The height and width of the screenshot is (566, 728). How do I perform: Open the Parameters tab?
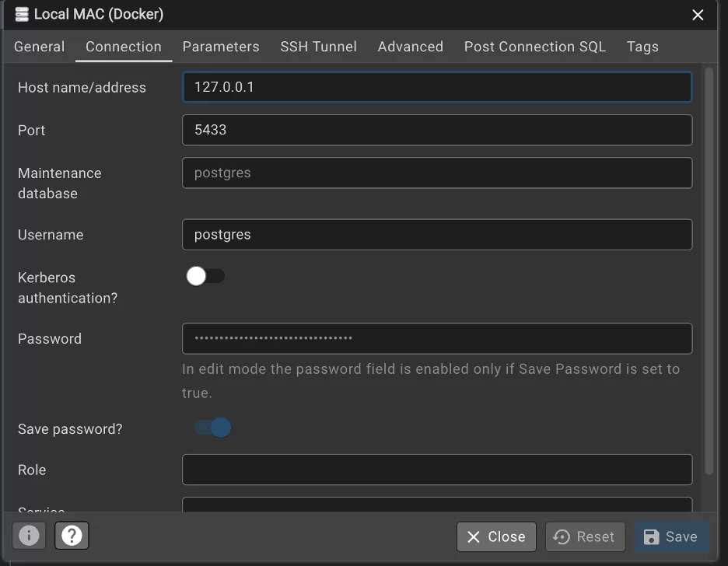(221, 47)
